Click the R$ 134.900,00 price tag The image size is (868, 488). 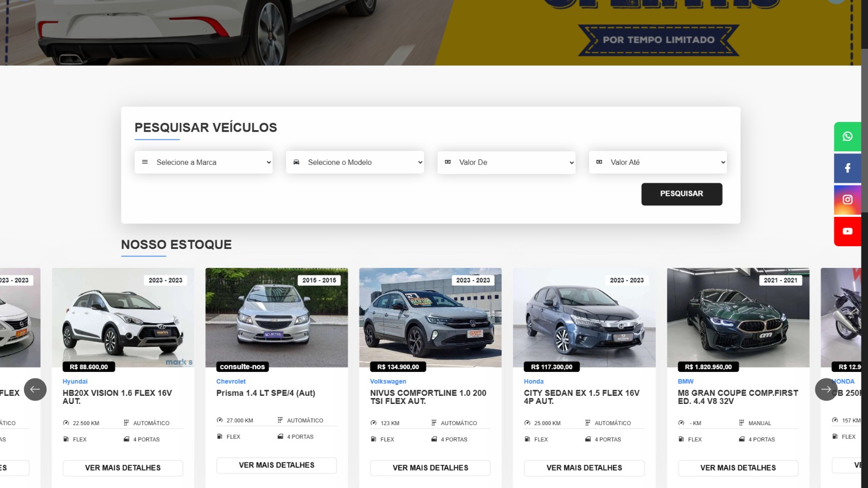click(398, 367)
